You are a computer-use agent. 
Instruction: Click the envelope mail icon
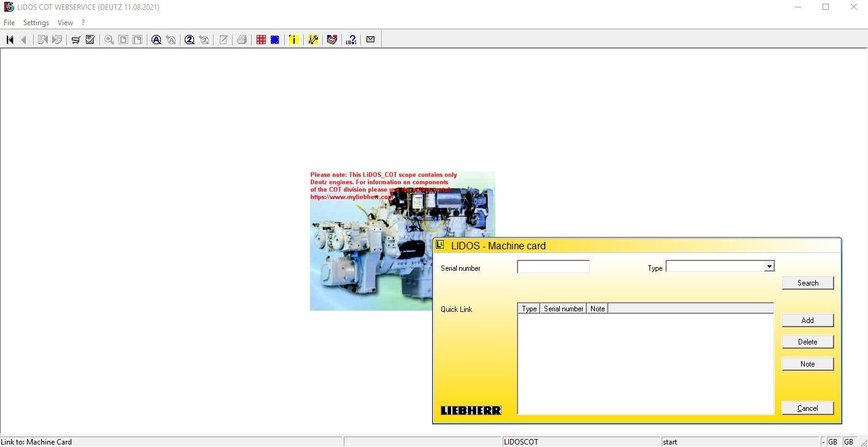click(x=370, y=40)
